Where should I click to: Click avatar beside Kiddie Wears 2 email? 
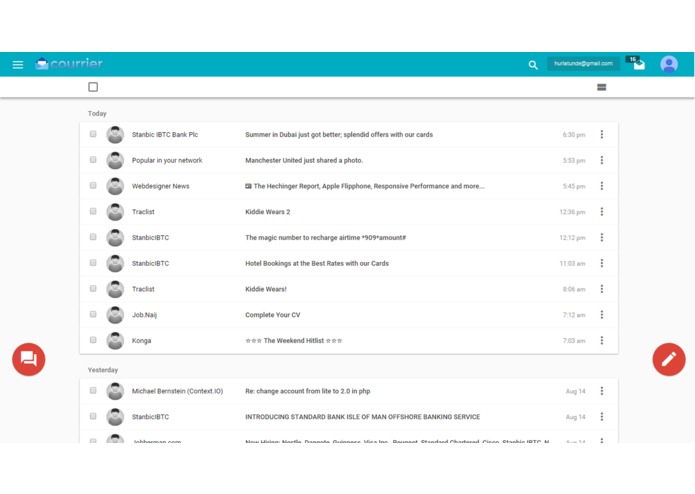tap(115, 212)
